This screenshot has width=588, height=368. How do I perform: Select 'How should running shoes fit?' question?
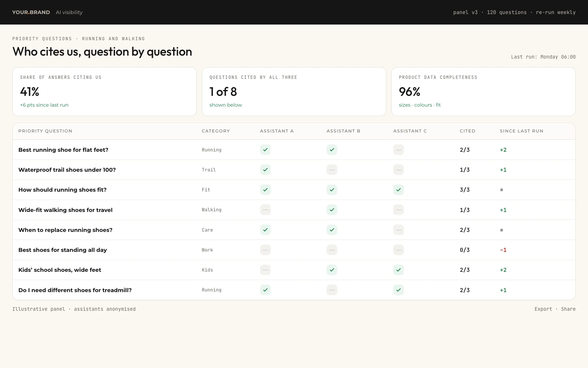click(x=62, y=190)
